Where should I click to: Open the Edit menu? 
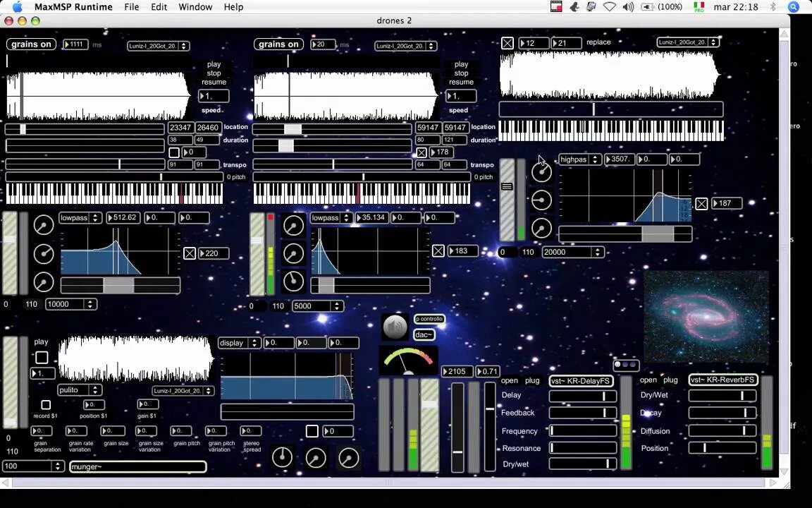[x=159, y=7]
